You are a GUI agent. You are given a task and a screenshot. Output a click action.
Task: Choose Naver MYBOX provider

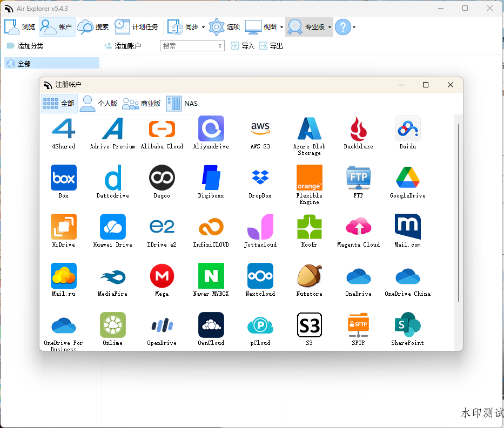click(211, 276)
